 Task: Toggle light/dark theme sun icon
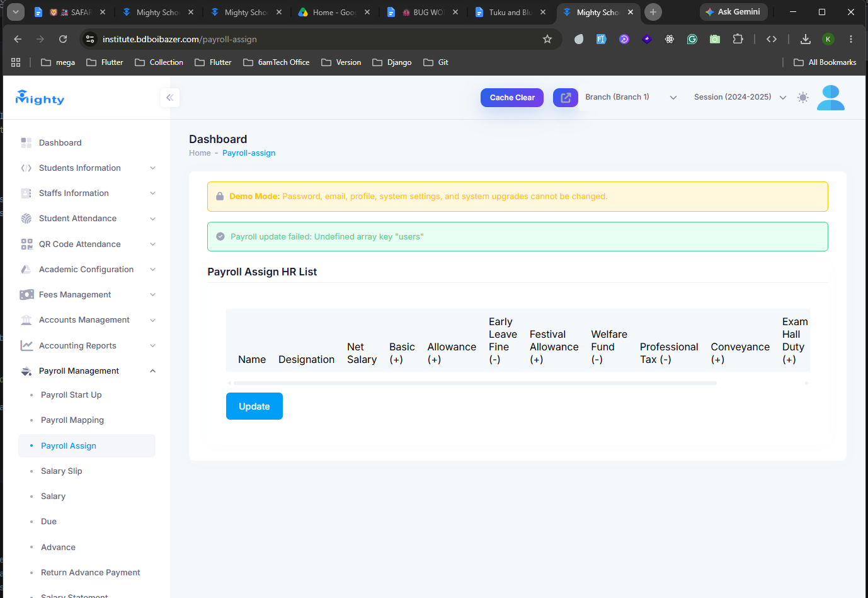(x=802, y=98)
